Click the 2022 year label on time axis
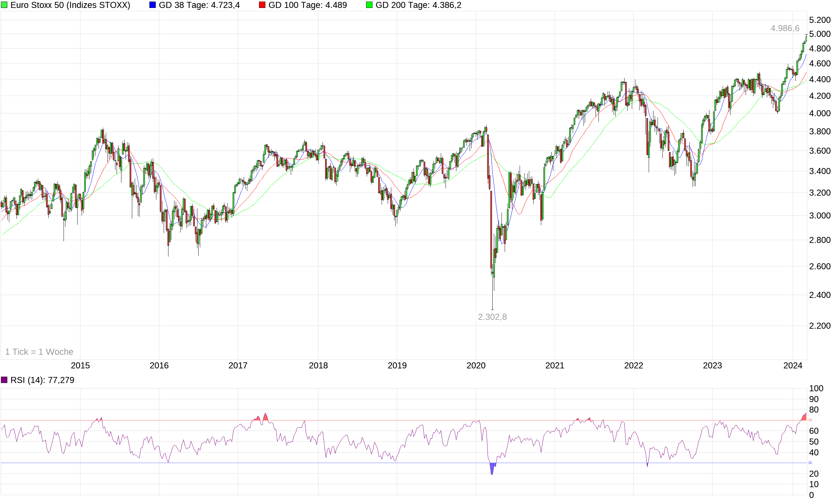Image resolution: width=840 pixels, height=504 pixels. [x=634, y=366]
